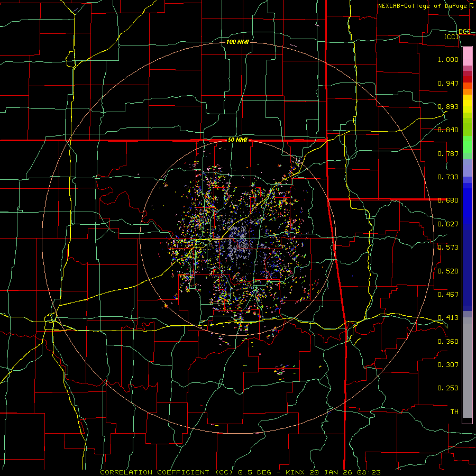The height and width of the screenshot is (476, 476).
Task: Click the TH threshold label in legend
Action: point(454,412)
